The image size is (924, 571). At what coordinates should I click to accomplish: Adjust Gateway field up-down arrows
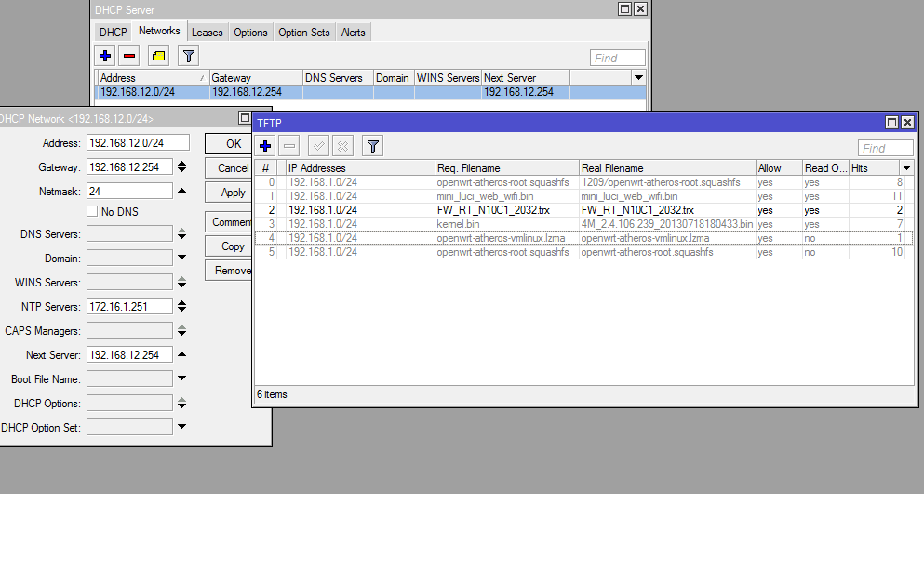(x=182, y=167)
